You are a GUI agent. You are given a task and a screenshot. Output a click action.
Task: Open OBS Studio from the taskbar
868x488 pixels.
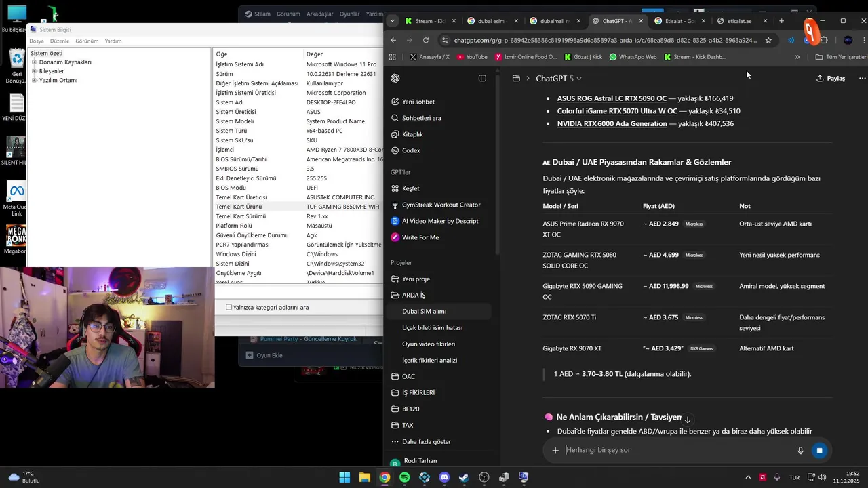pyautogui.click(x=484, y=477)
